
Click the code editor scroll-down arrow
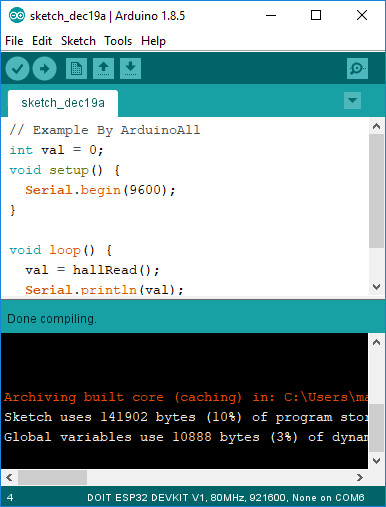pos(377,287)
